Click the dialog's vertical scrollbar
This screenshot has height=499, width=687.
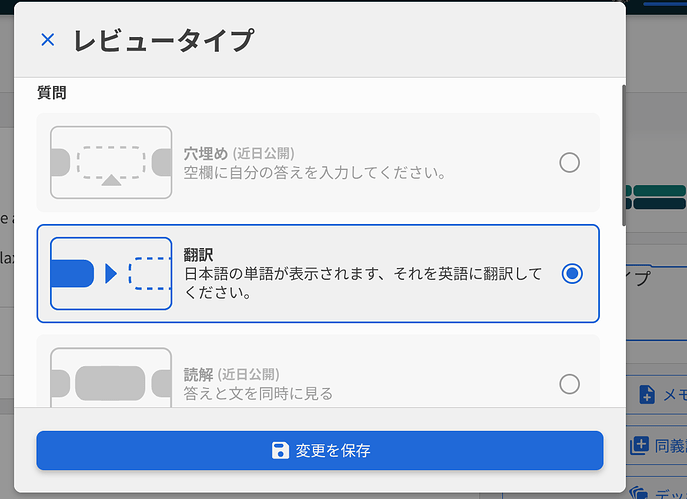tap(623, 150)
